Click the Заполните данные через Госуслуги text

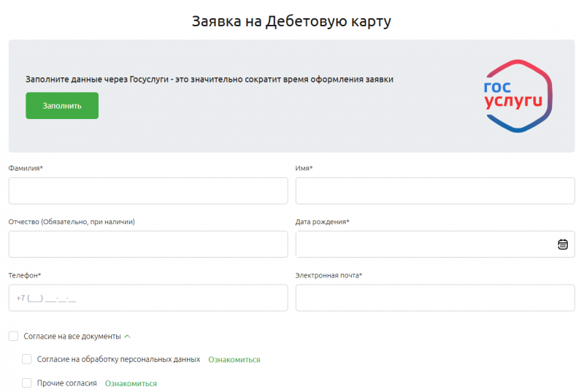tap(210, 80)
